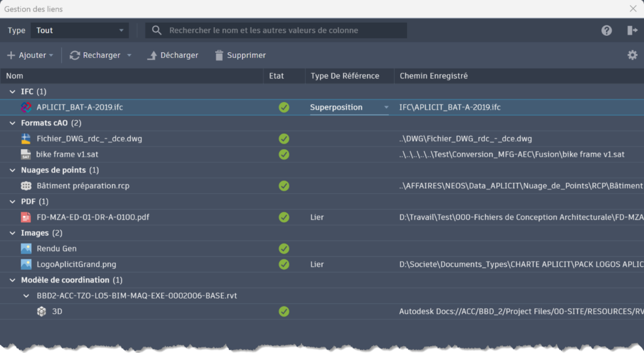The height and width of the screenshot is (353, 644).
Task: Click the exit panel arrow icon
Action: 633,30
